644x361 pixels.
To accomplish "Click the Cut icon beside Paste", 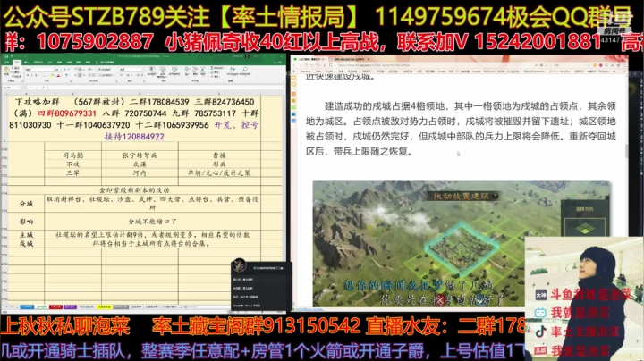I will coord(13,68).
